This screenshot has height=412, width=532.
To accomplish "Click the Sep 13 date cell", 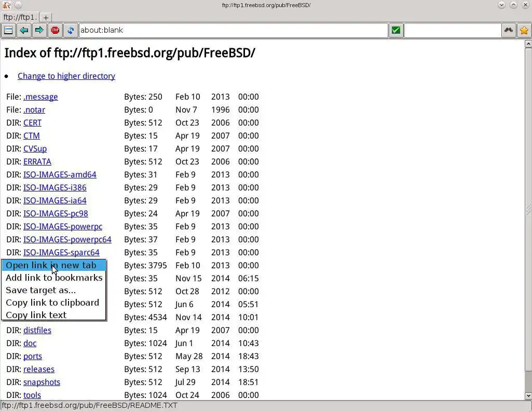I will (x=187, y=369).
